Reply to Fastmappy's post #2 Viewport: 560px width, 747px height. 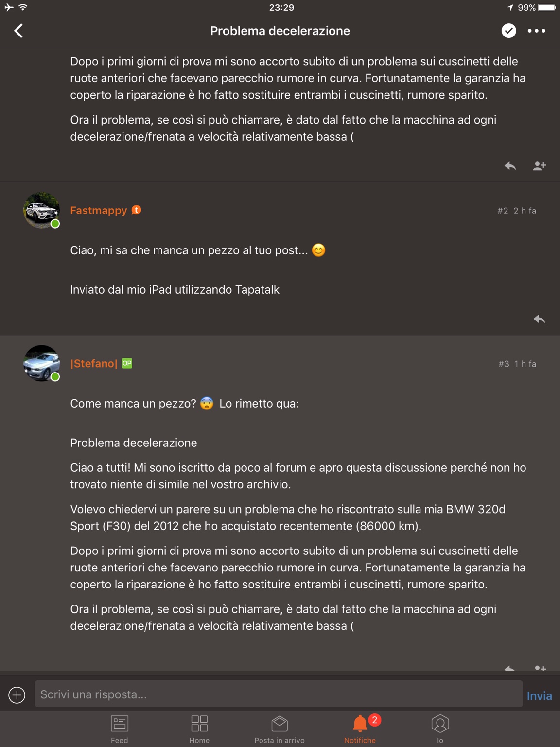(x=539, y=319)
